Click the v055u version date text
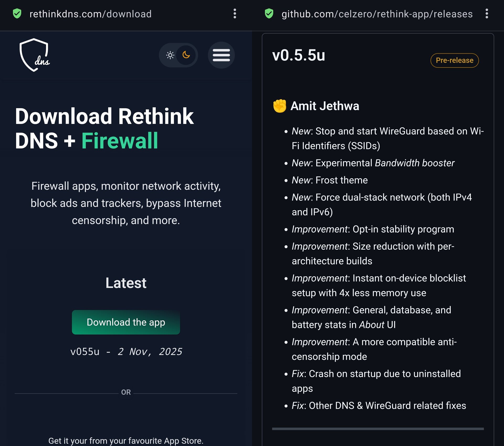The height and width of the screenshot is (446, 504). [126, 351]
